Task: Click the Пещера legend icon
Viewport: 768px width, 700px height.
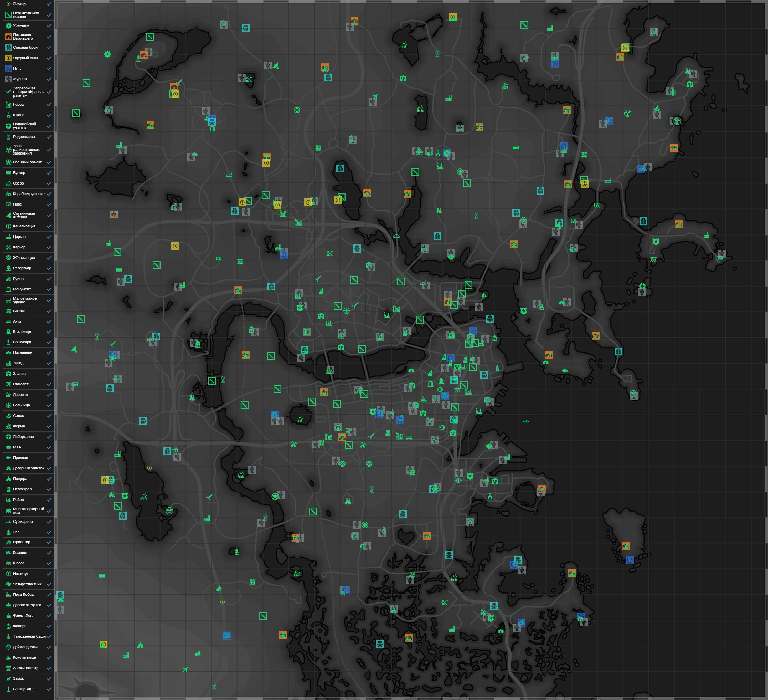Action: tap(8, 479)
